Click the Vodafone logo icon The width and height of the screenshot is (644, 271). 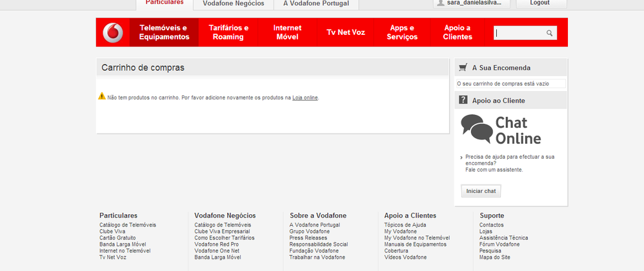click(113, 32)
